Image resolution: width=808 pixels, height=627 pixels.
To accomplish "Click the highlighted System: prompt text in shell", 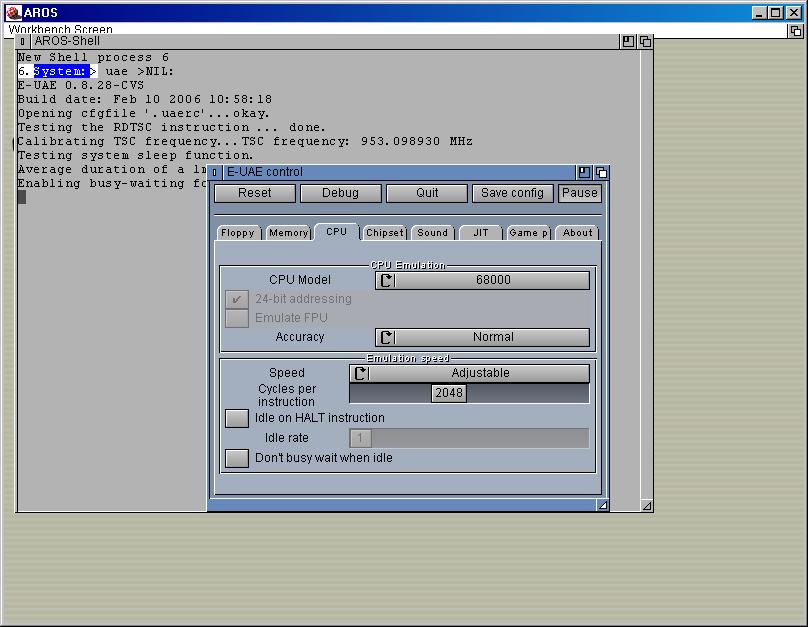I will click(60, 71).
